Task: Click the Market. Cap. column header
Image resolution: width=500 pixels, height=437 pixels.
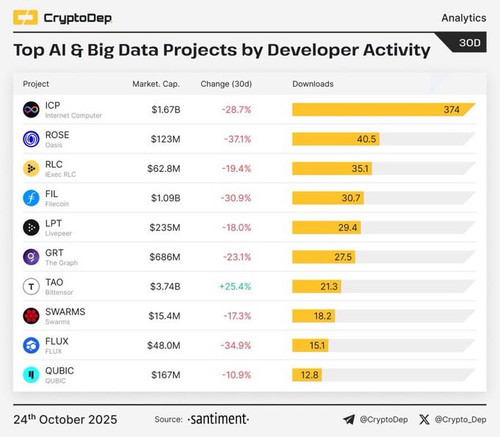Action: point(156,84)
